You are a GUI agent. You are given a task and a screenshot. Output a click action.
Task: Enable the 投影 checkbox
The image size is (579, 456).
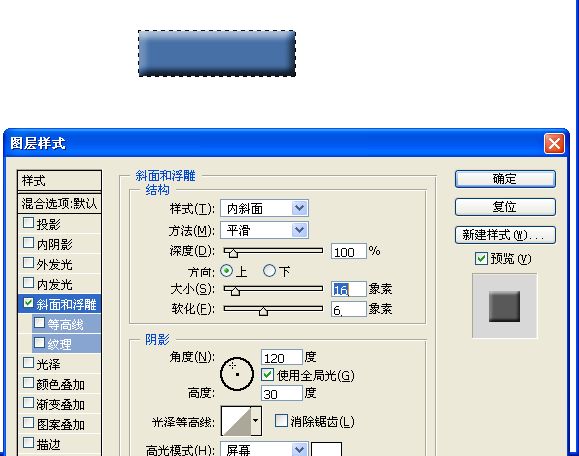[x=28, y=223]
